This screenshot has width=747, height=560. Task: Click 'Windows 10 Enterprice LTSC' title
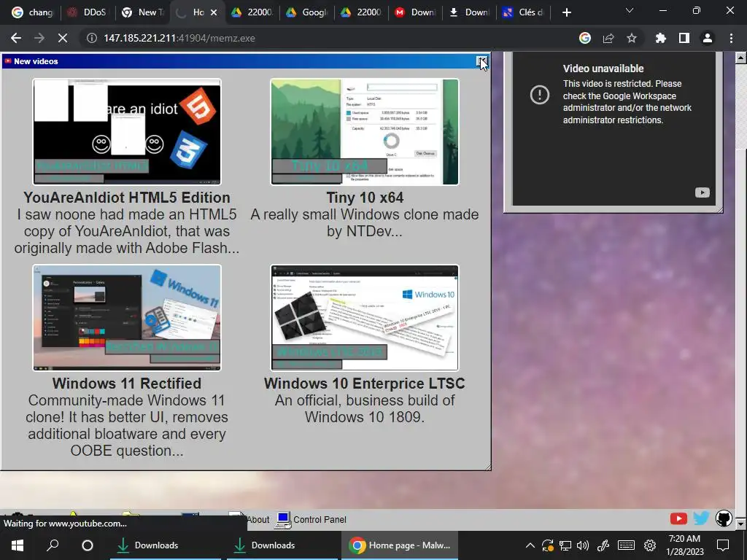[x=365, y=384]
